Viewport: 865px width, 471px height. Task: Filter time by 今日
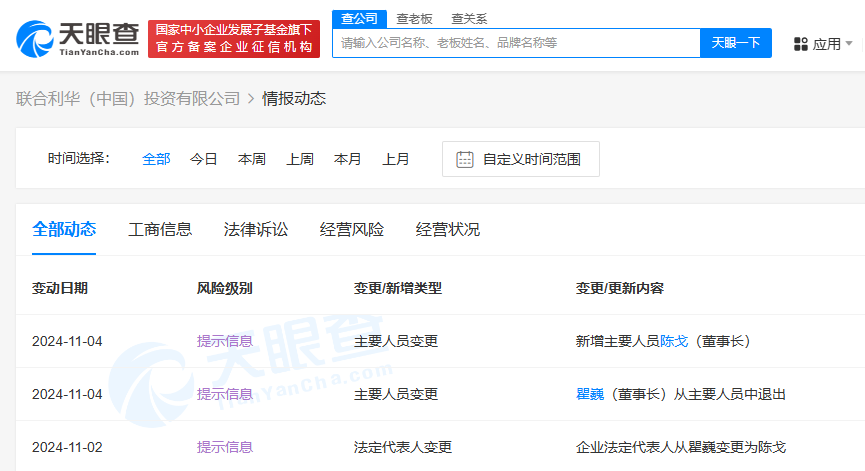(204, 159)
